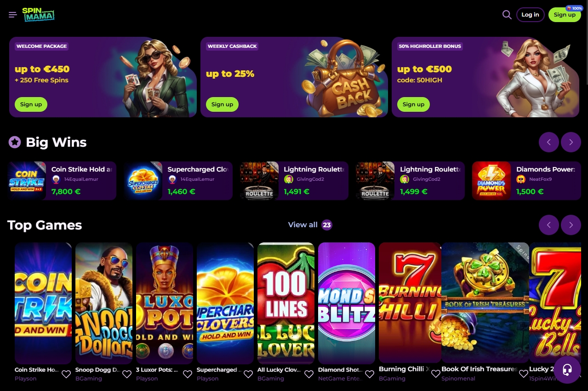Image resolution: width=588 pixels, height=391 pixels.
Task: Open View all Top Games link
Action: pyautogui.click(x=310, y=225)
